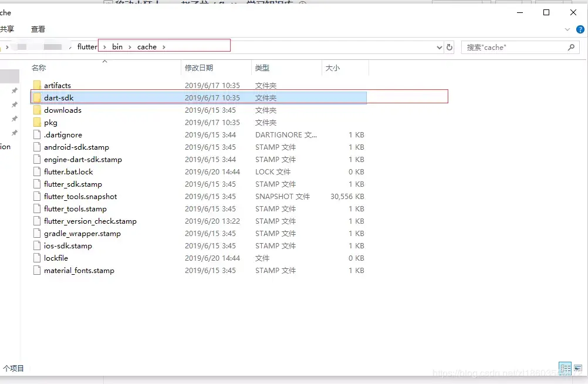Sort by 大小 column header

[333, 68]
